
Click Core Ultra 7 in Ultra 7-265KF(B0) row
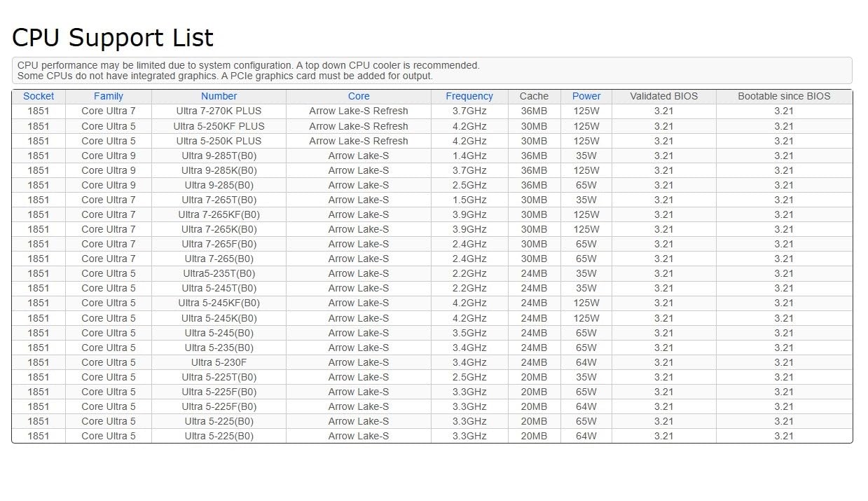(109, 214)
